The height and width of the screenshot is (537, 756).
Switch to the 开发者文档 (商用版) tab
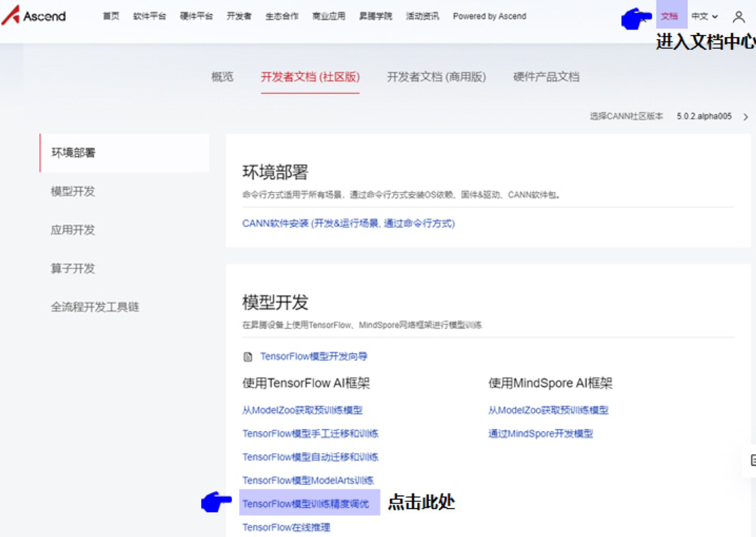point(436,77)
